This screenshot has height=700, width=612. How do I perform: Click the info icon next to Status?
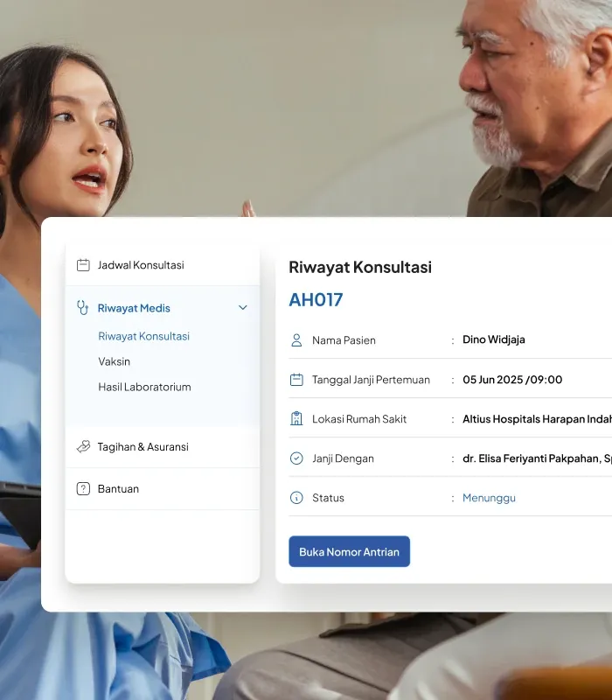tap(296, 498)
